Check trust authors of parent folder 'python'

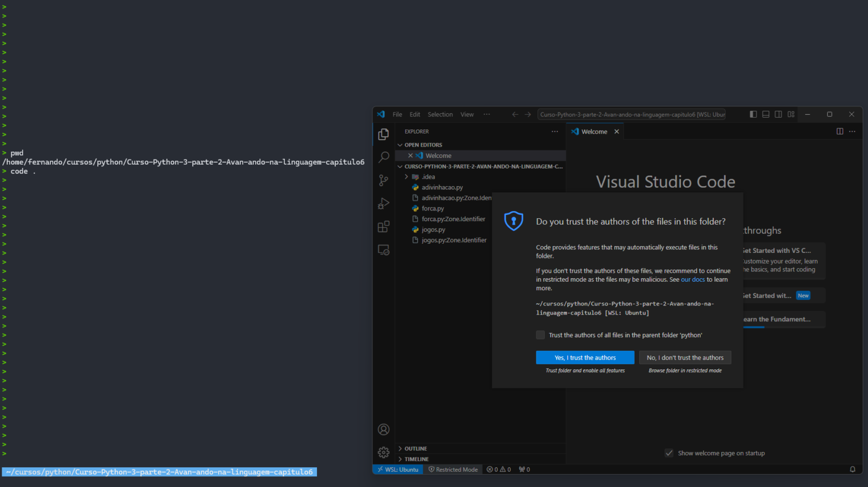pos(540,335)
